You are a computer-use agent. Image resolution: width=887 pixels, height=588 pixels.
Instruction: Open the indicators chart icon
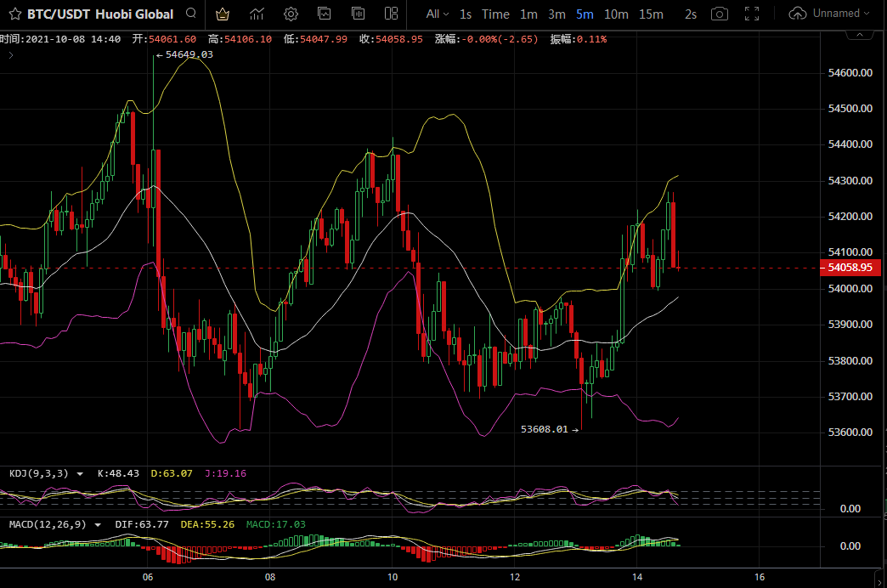tap(257, 14)
